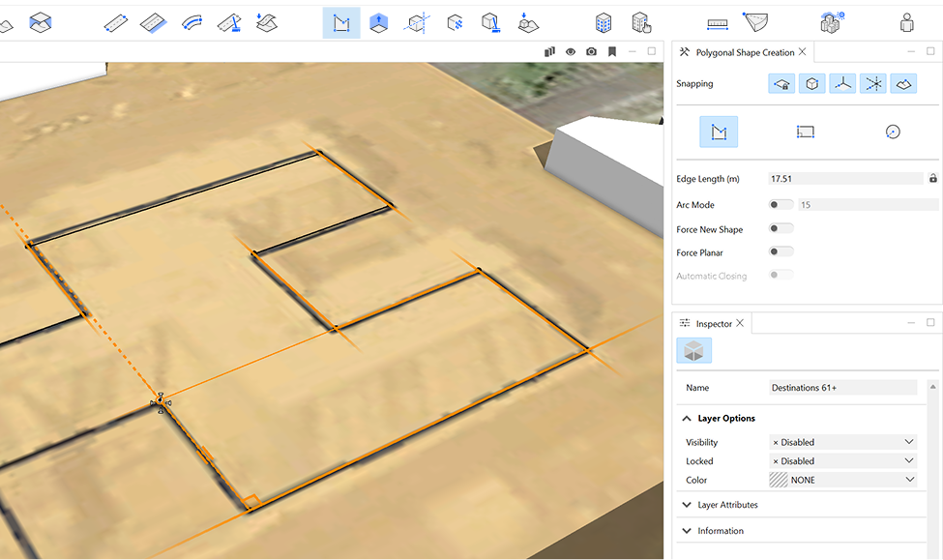Open viewport bookmarks menu
The height and width of the screenshot is (560, 943).
pos(612,51)
